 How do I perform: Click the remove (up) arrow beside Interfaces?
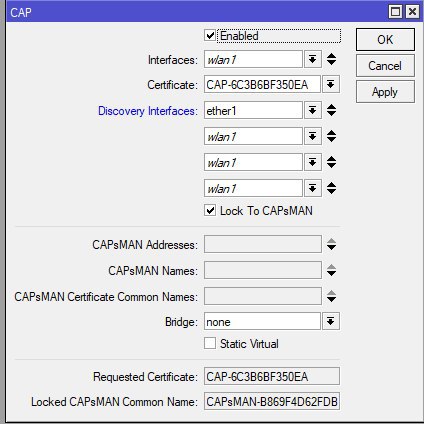pyautogui.click(x=331, y=56)
